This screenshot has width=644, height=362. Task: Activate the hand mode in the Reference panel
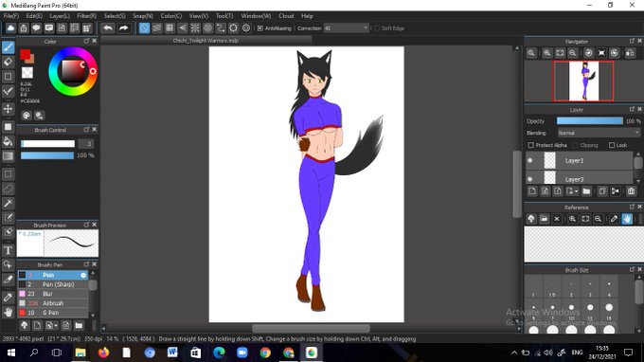coord(627,219)
